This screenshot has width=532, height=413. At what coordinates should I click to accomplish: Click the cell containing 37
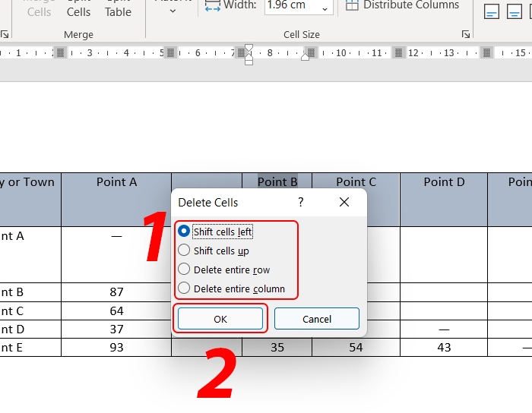click(x=116, y=329)
